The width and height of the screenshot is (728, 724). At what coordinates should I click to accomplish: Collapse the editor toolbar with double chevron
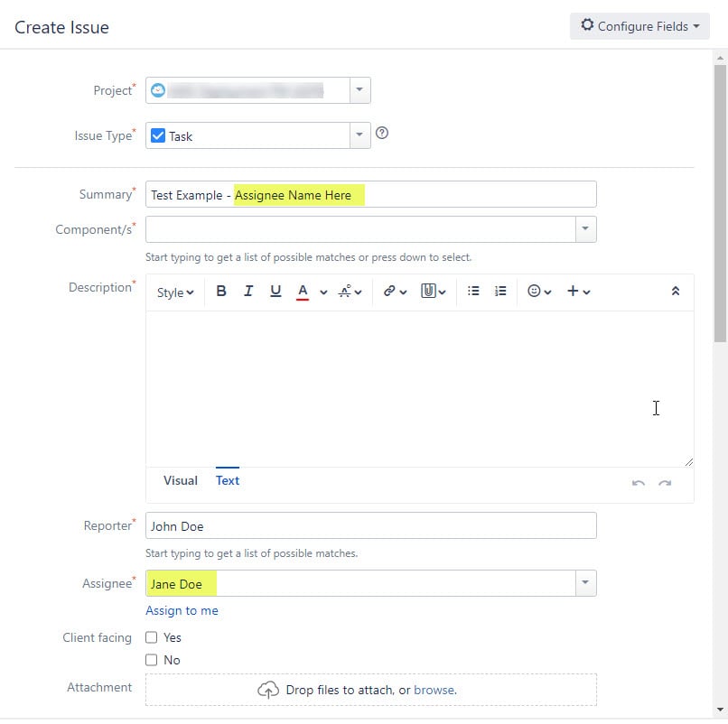(x=676, y=291)
